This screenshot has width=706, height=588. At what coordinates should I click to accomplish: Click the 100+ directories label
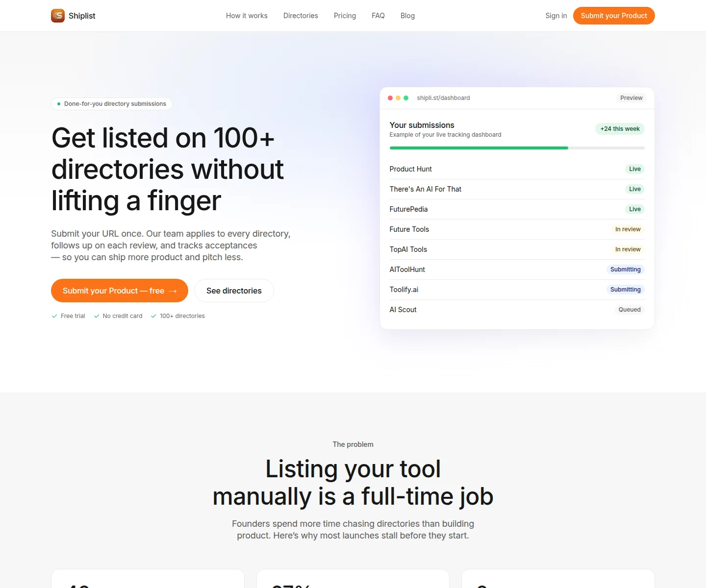pyautogui.click(x=182, y=316)
